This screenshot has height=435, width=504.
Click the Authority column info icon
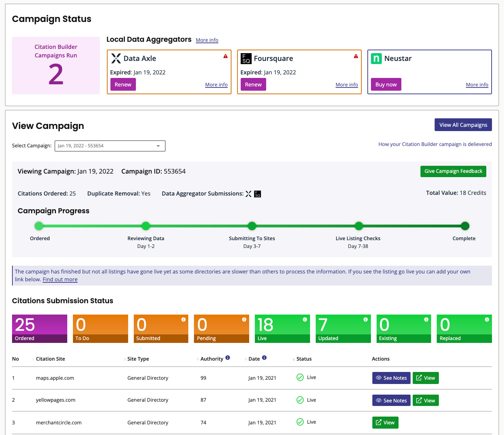(x=228, y=358)
